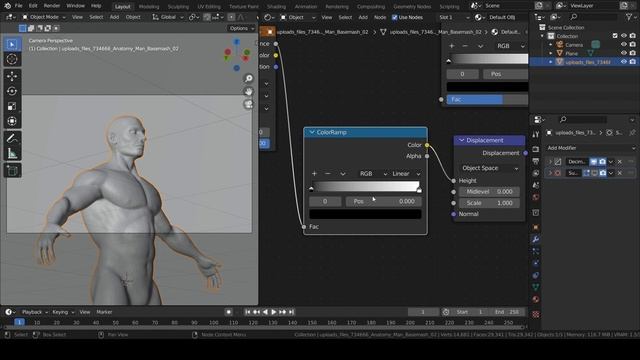Remove the Decimate modifier with X
The height and width of the screenshot is (360, 640).
click(x=620, y=162)
